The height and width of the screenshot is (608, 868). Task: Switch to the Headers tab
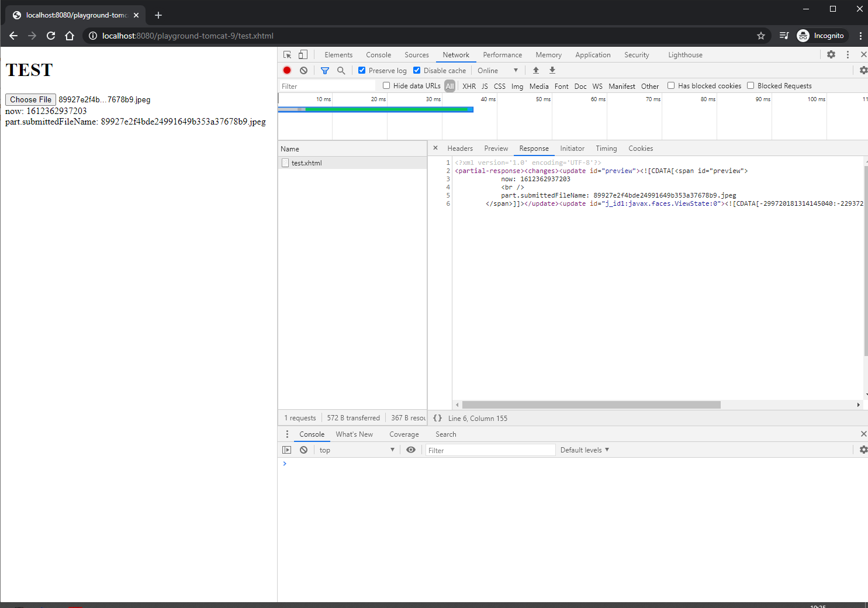coord(460,148)
